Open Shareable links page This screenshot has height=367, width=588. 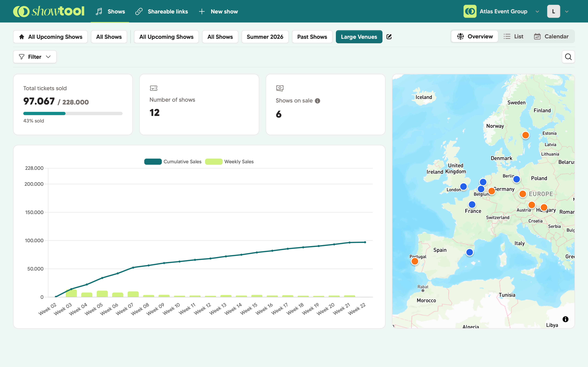coord(162,11)
